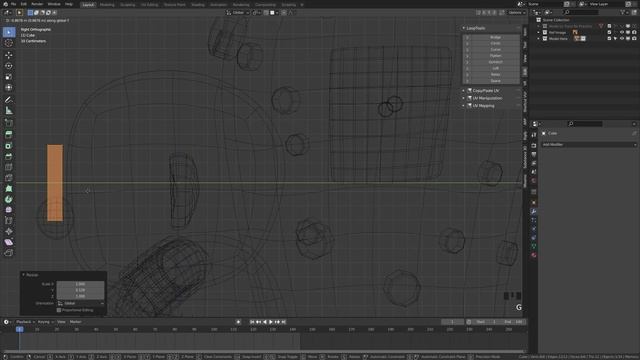
Task: Select the 3D Cursor tool
Action: [x=9, y=43]
